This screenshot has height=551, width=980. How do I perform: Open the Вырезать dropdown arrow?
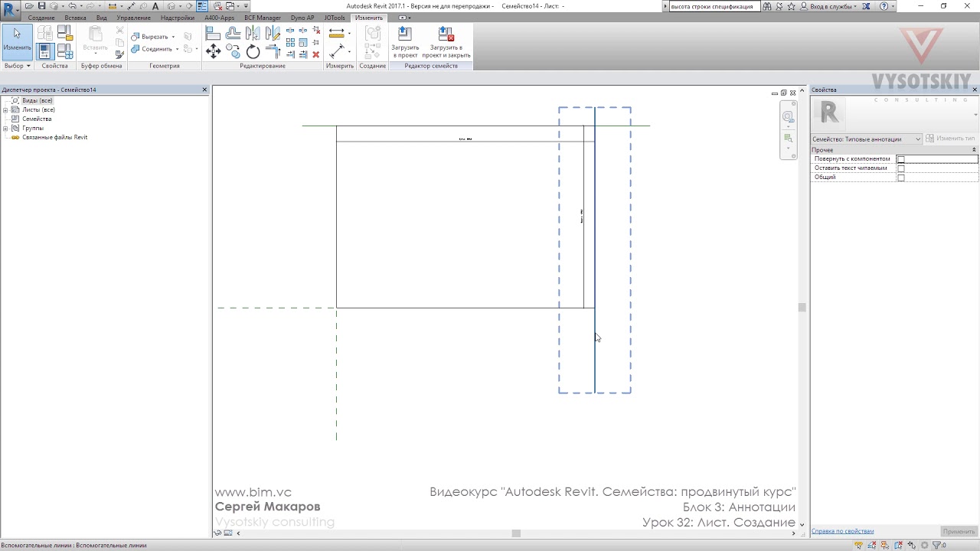coord(173,37)
